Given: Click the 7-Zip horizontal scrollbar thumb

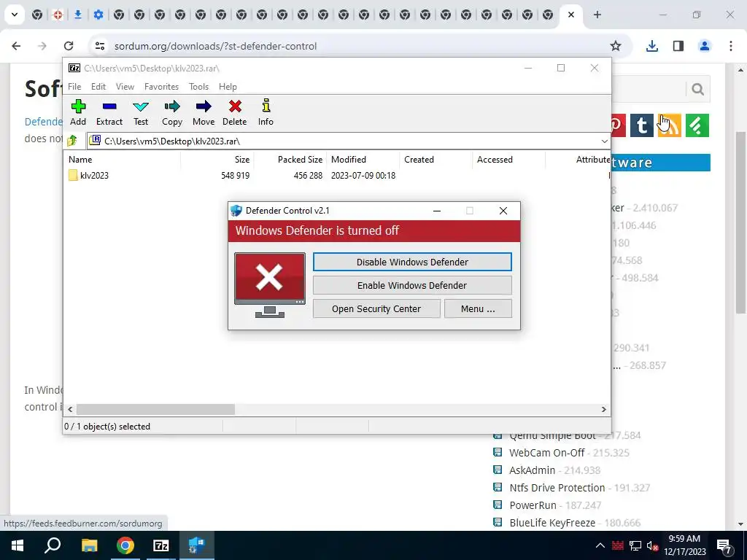Looking at the screenshot, I should point(156,409).
